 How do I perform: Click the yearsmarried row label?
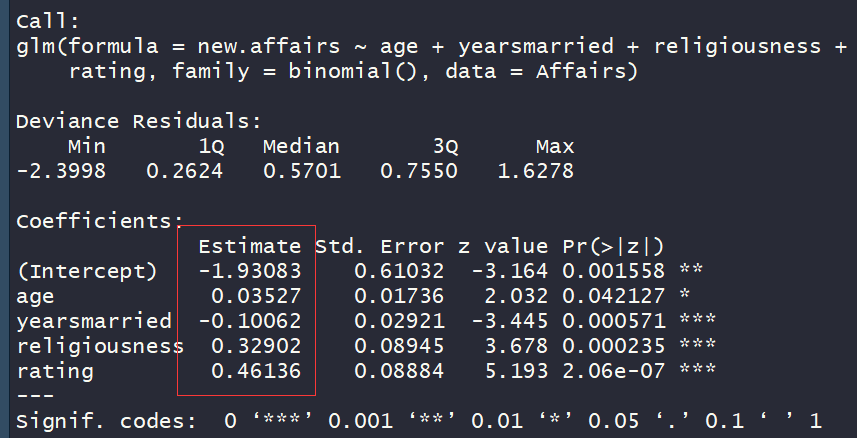pos(93,321)
